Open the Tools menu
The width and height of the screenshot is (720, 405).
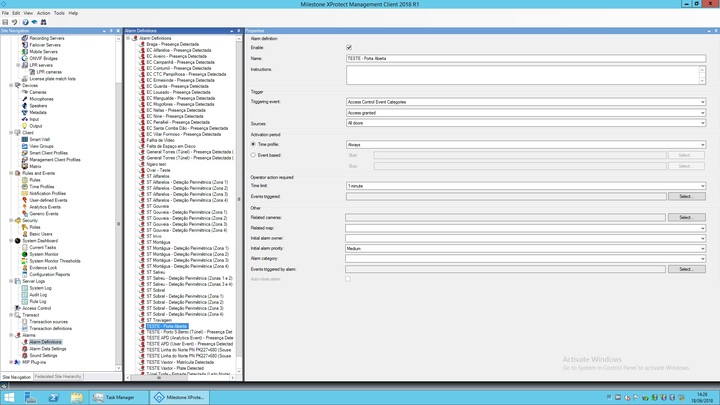tap(59, 13)
